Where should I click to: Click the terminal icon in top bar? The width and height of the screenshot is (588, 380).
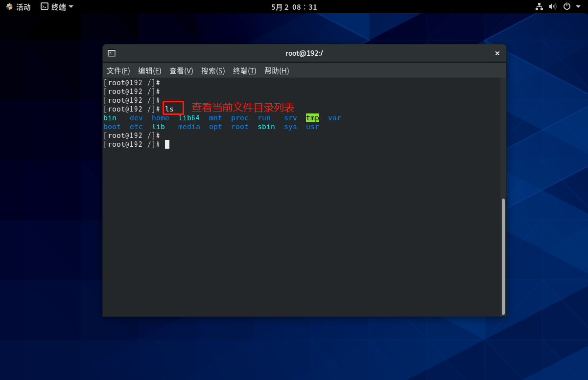[45, 7]
